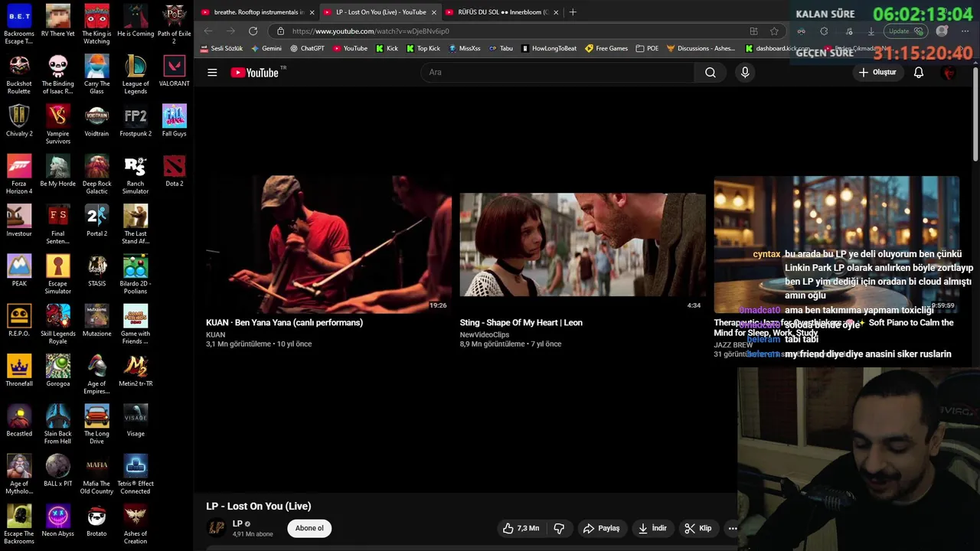Screen dimensions: 980x551
Task: Launch The King is Watching shortcut
Action: coord(96,24)
